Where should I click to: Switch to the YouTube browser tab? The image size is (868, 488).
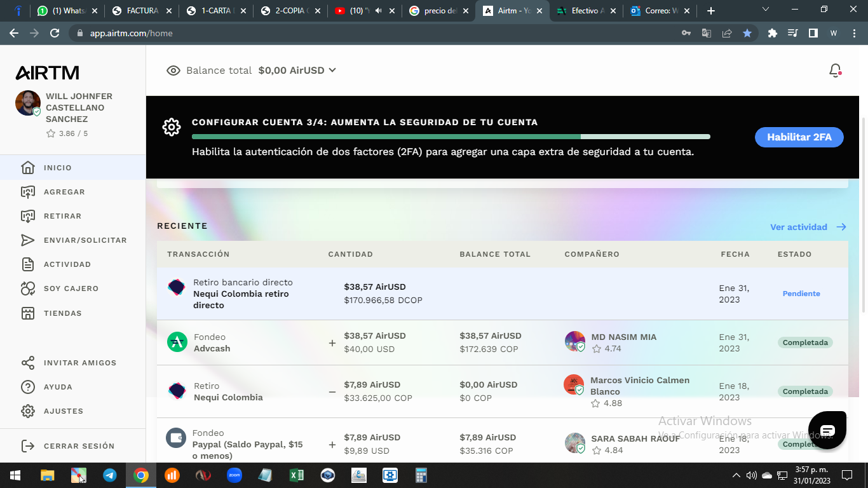coord(365,11)
